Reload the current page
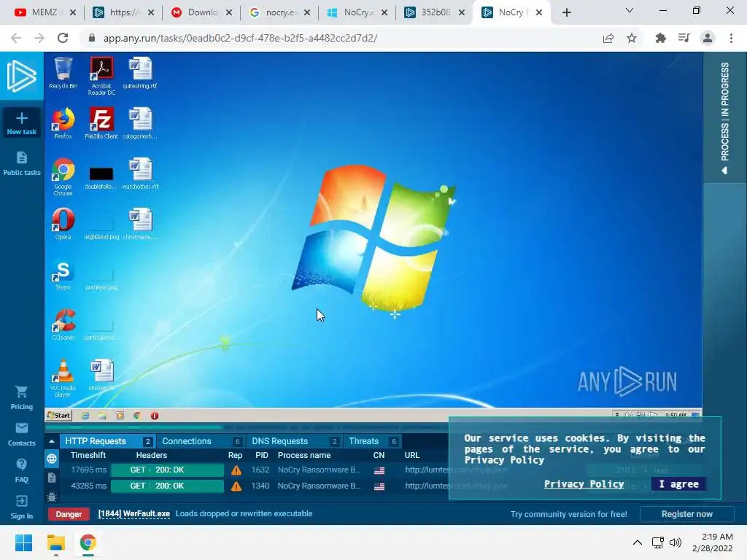This screenshot has height=560, width=747. click(63, 38)
